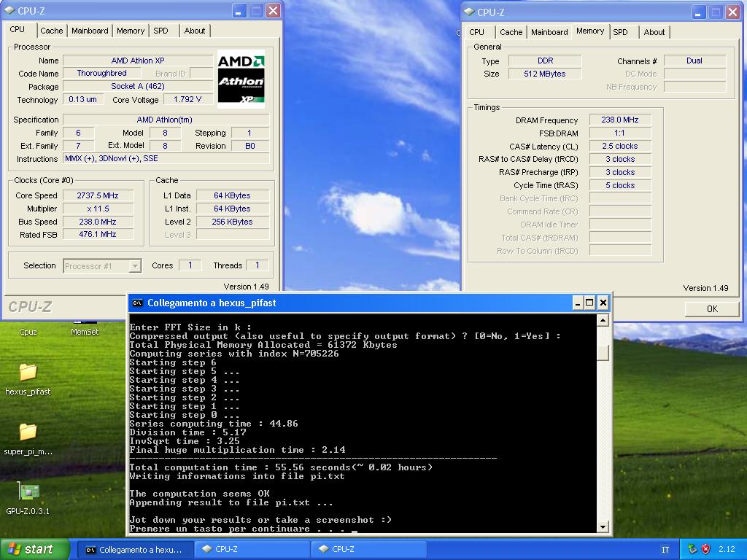The image size is (747, 560).
Task: Switch to Cache tab in left CPU-Z
Action: [52, 31]
